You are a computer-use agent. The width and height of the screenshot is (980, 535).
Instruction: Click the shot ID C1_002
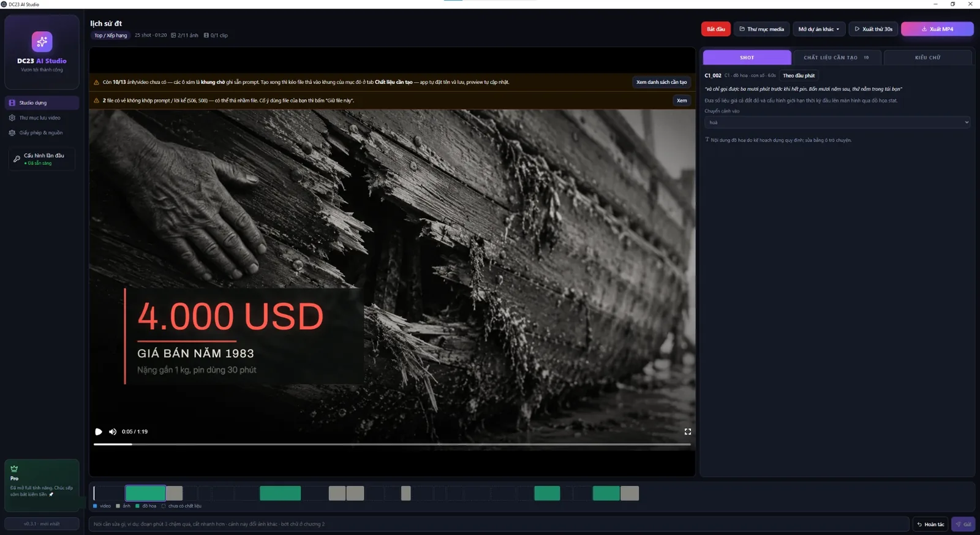713,75
